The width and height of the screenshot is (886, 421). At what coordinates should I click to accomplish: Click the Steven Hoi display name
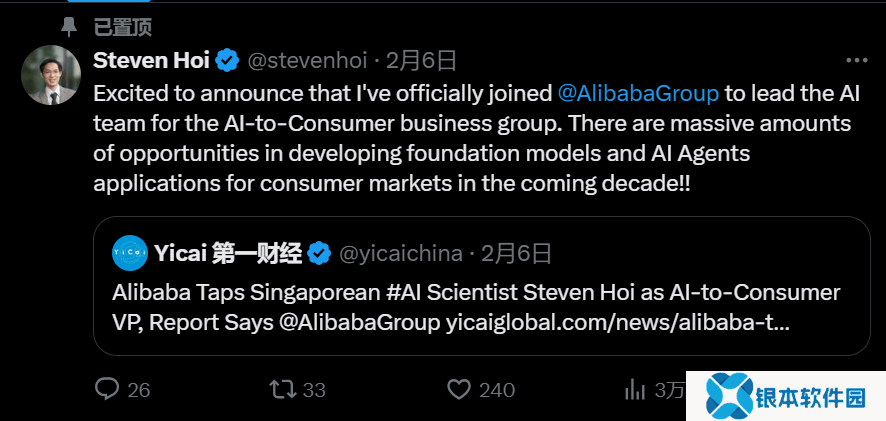(151, 61)
